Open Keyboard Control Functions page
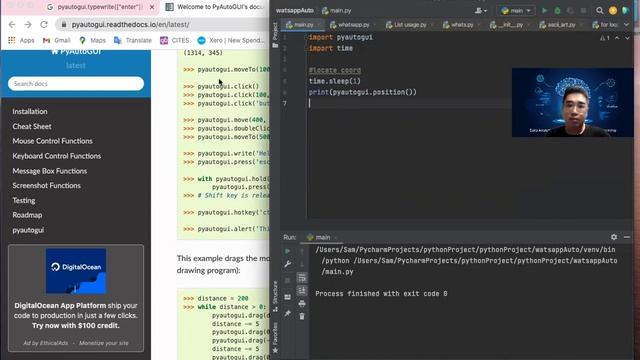640x360 pixels. [57, 156]
